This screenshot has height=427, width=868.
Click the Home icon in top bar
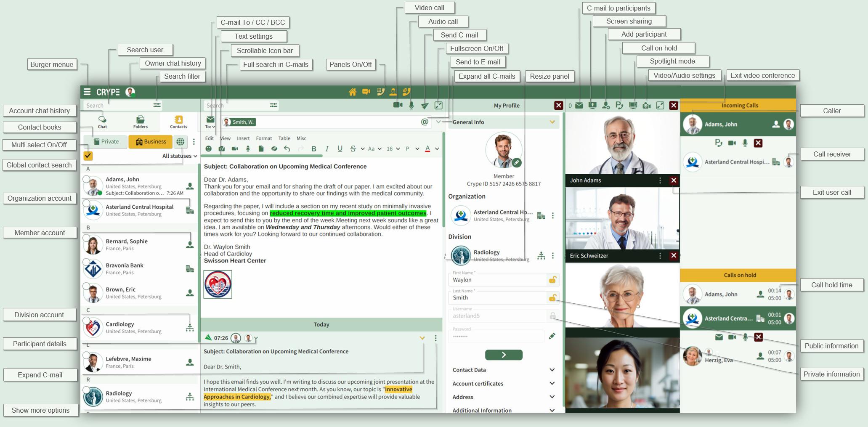point(352,92)
